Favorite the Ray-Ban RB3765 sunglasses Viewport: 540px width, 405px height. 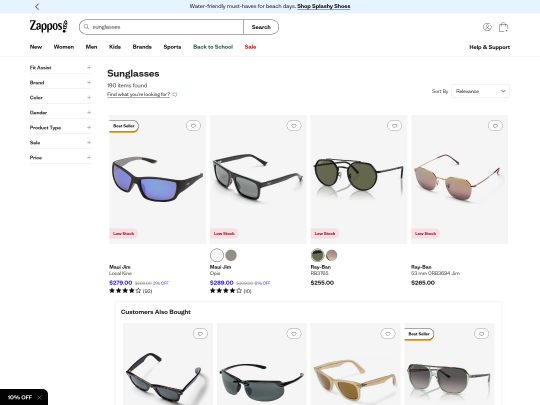coord(394,126)
